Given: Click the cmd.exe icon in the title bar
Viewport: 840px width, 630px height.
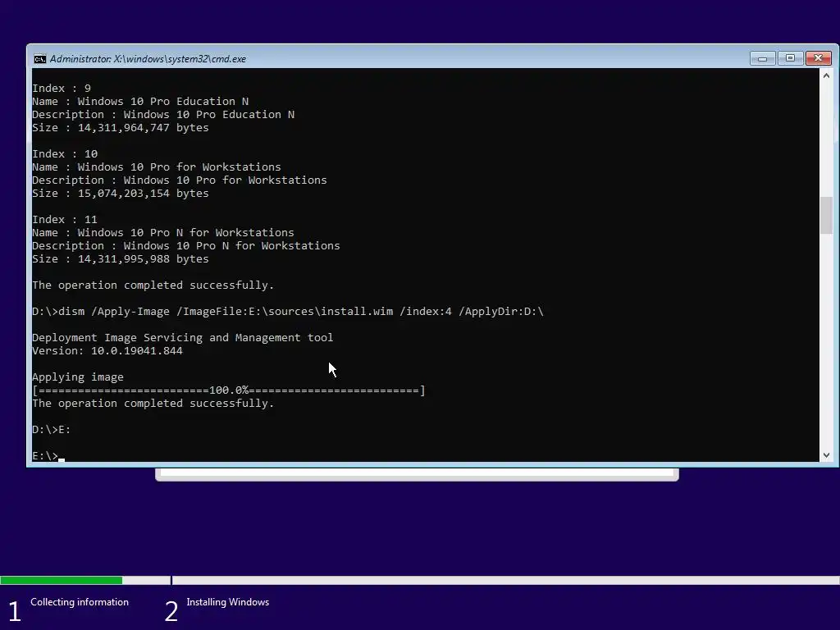Looking at the screenshot, I should click(x=39, y=59).
